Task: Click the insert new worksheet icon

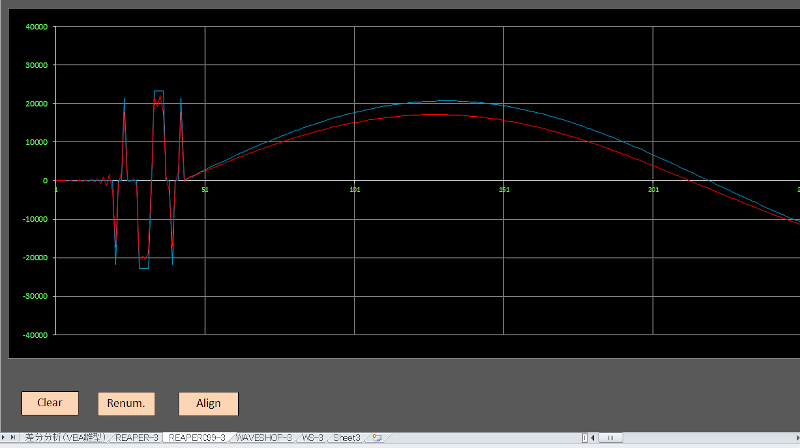Action: pos(377,438)
